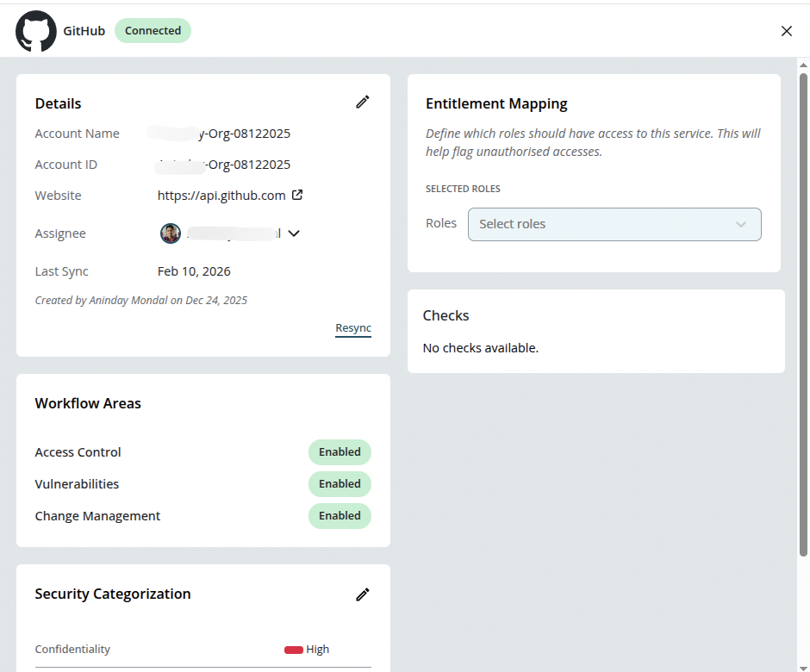Click the GitHub logo icon

(35, 30)
